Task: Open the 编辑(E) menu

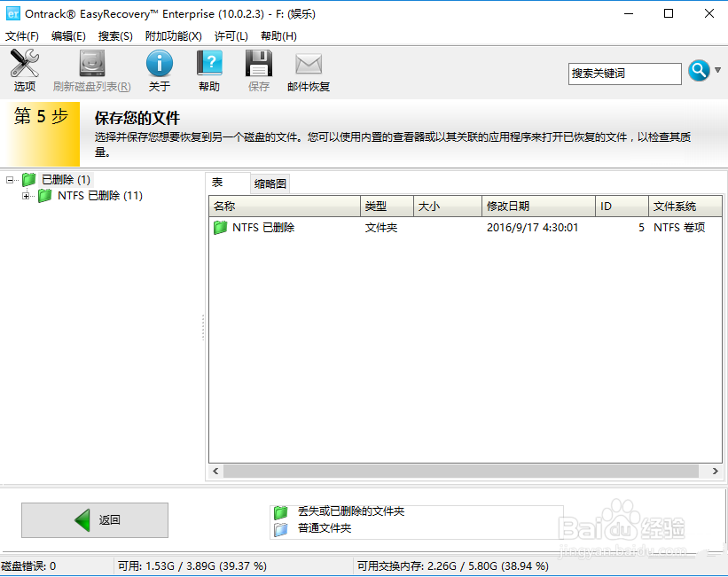Action: tap(68, 36)
